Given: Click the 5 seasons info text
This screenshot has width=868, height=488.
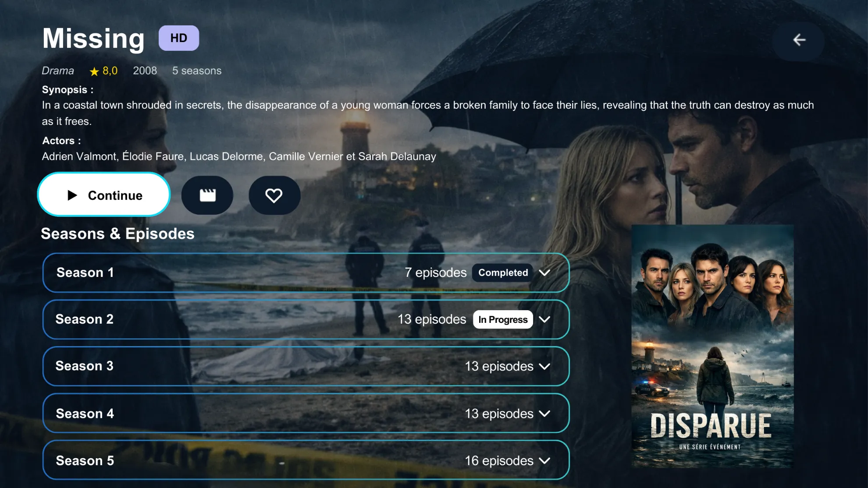Looking at the screenshot, I should [x=196, y=71].
